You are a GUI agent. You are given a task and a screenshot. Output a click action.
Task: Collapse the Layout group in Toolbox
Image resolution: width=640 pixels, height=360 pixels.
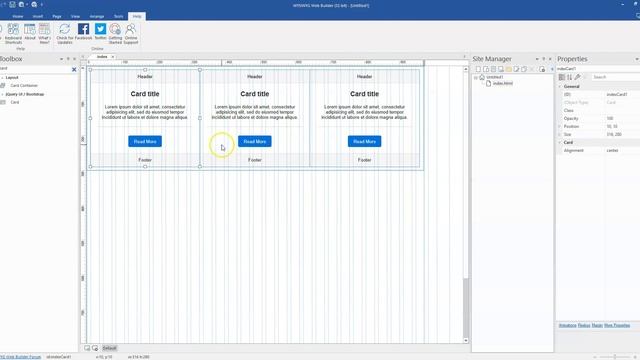[x=2, y=78]
